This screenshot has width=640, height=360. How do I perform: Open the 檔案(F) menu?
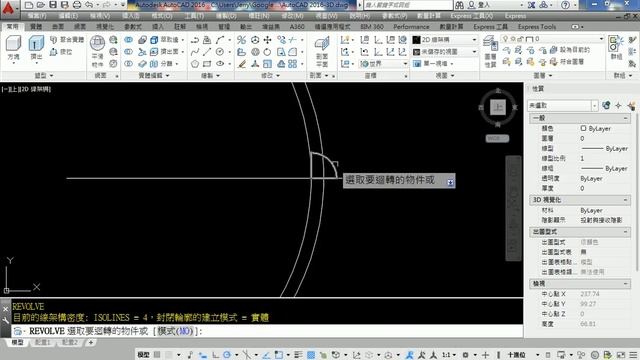37,16
